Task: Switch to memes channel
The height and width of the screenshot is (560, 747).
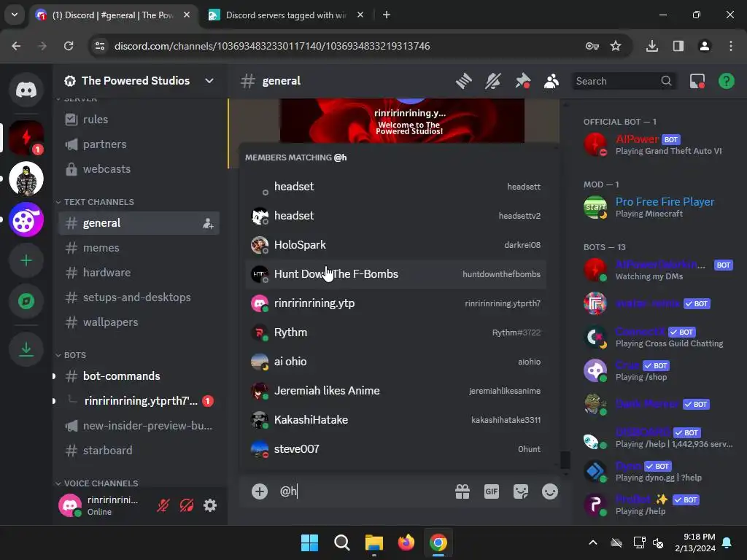Action: tap(139, 248)
